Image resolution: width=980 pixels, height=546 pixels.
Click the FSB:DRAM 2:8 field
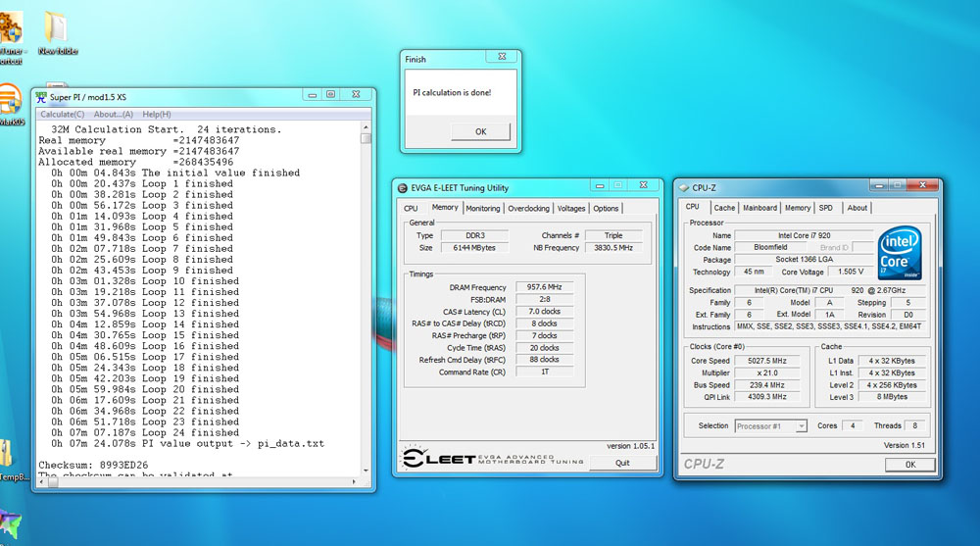click(544, 300)
